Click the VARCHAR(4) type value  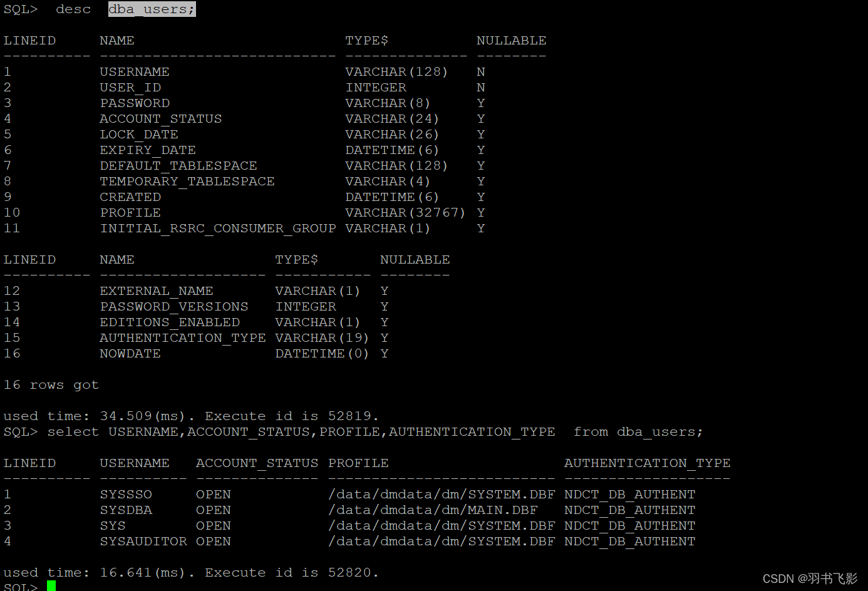388,182
